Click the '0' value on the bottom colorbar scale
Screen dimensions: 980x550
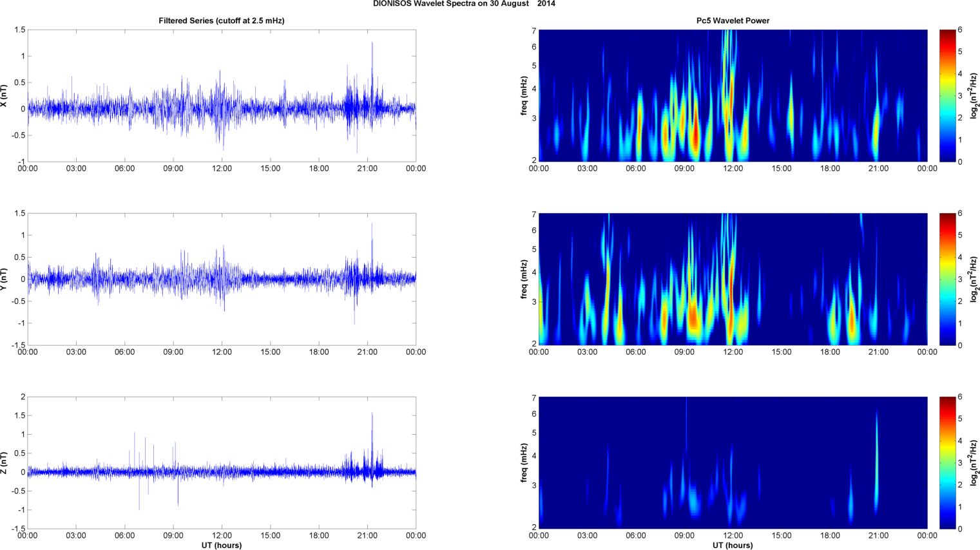pos(960,529)
